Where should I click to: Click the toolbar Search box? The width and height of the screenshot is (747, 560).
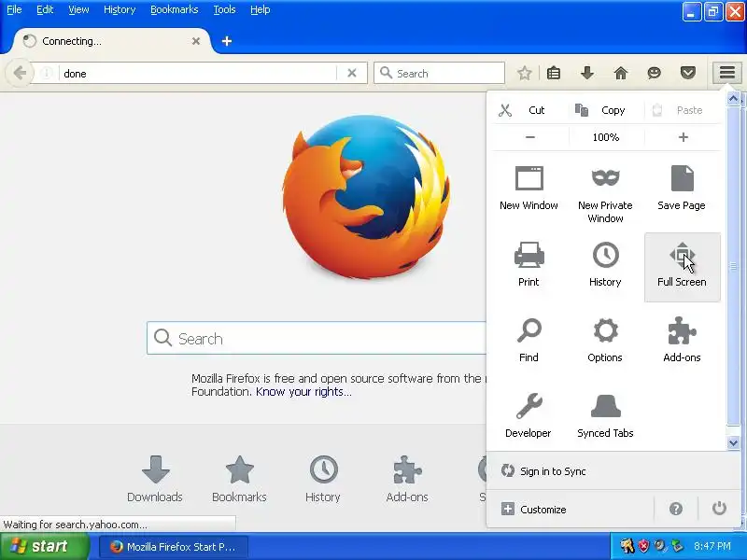point(439,74)
